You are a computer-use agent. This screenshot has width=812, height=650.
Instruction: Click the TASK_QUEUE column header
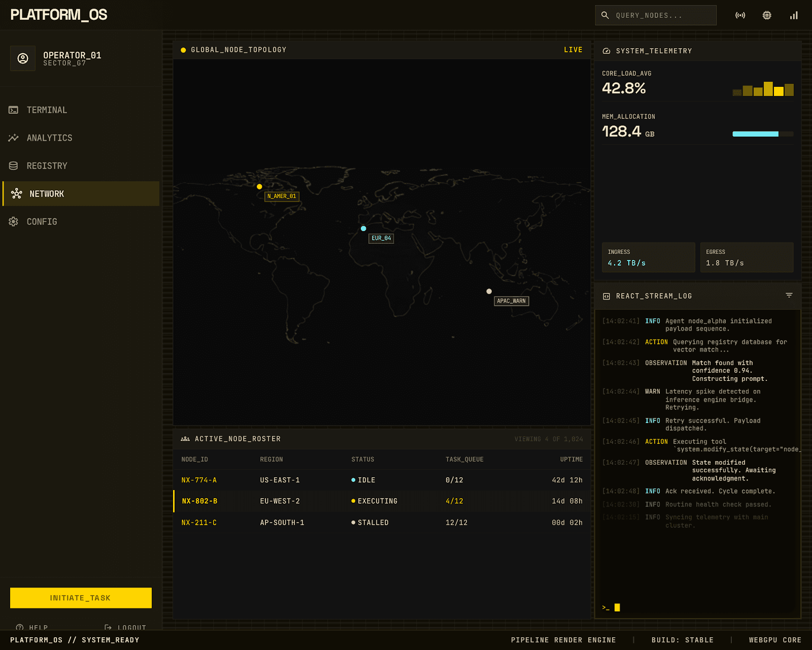click(464, 460)
